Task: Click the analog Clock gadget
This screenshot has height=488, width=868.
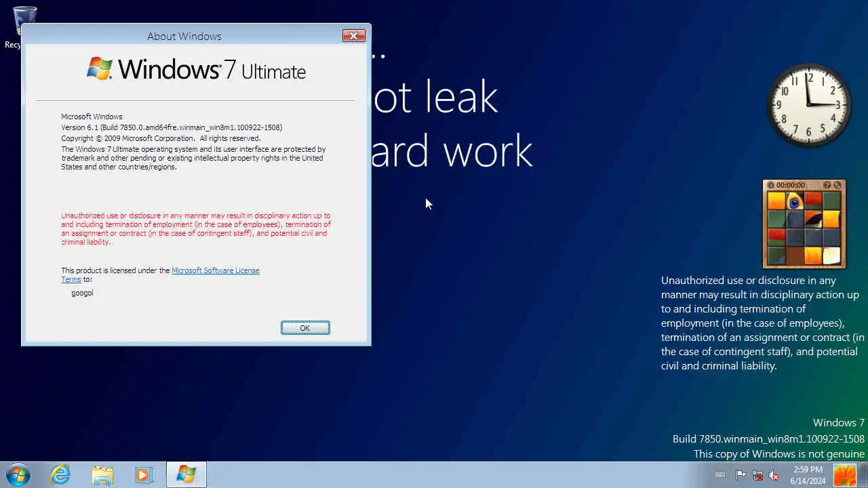Action: click(x=809, y=105)
